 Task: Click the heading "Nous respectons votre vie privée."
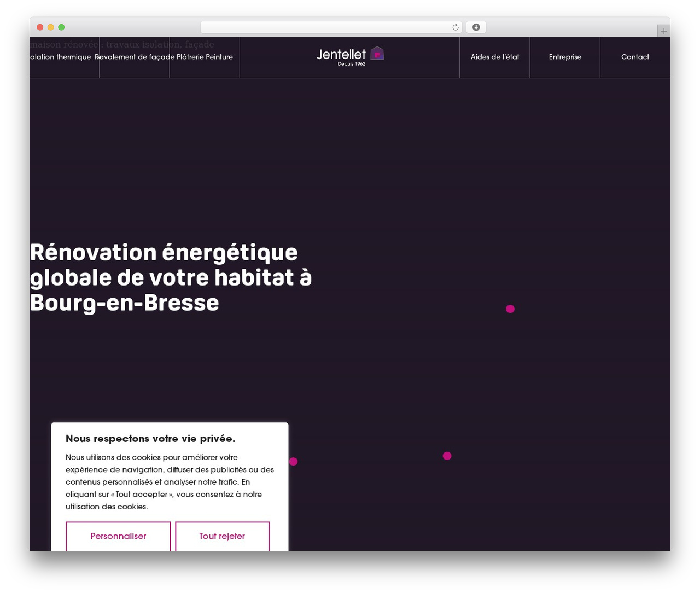(x=150, y=439)
